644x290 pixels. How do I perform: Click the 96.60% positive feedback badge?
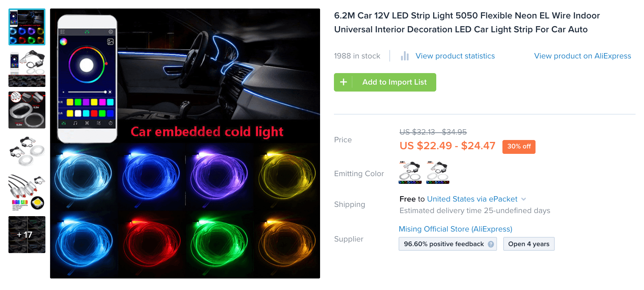point(448,244)
